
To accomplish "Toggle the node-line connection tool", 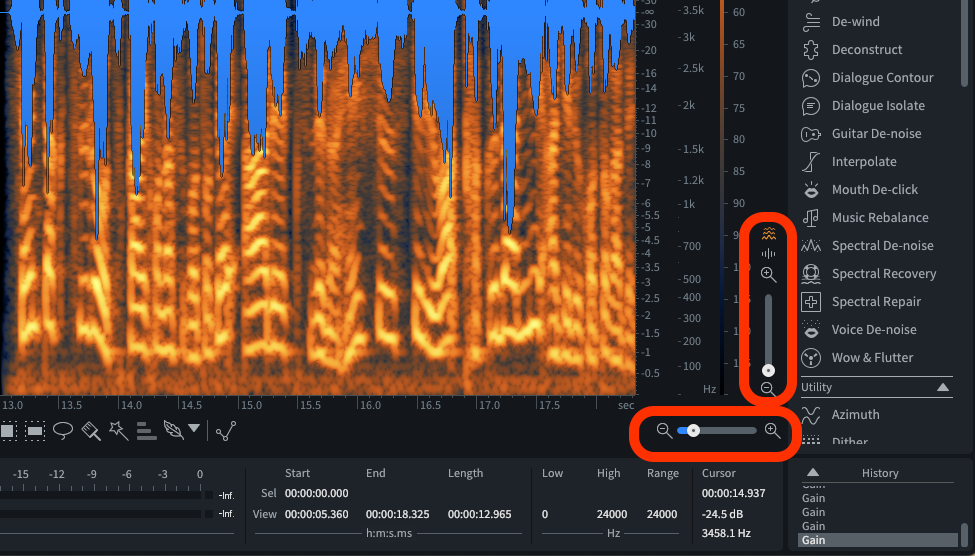I will (x=226, y=431).
